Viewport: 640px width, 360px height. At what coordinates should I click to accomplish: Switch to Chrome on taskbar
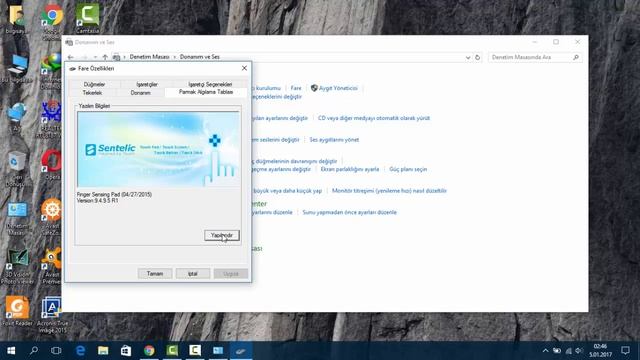(149, 351)
